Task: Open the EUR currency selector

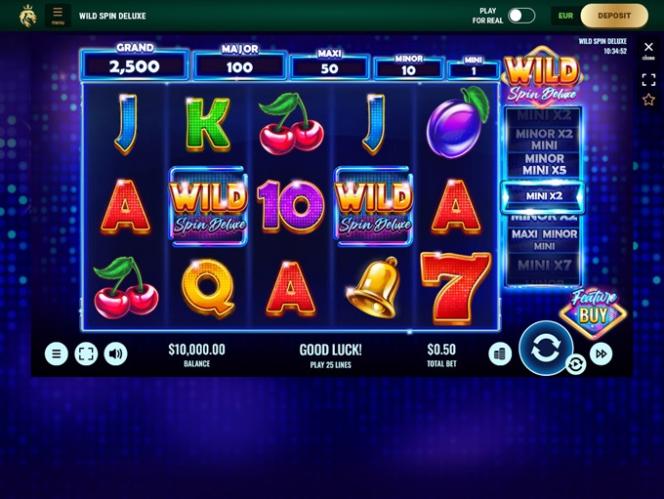Action: (x=565, y=16)
